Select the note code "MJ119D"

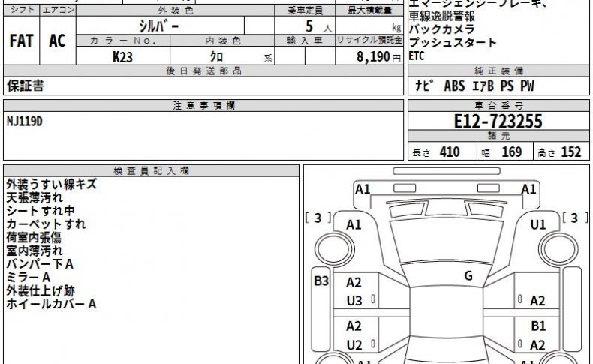coord(25,122)
